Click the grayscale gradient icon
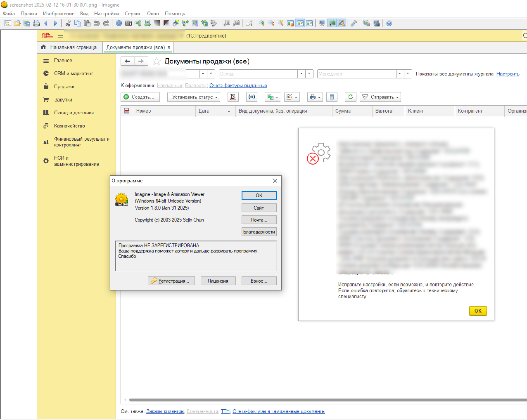Screen dimensions: 527x420 [157, 23]
